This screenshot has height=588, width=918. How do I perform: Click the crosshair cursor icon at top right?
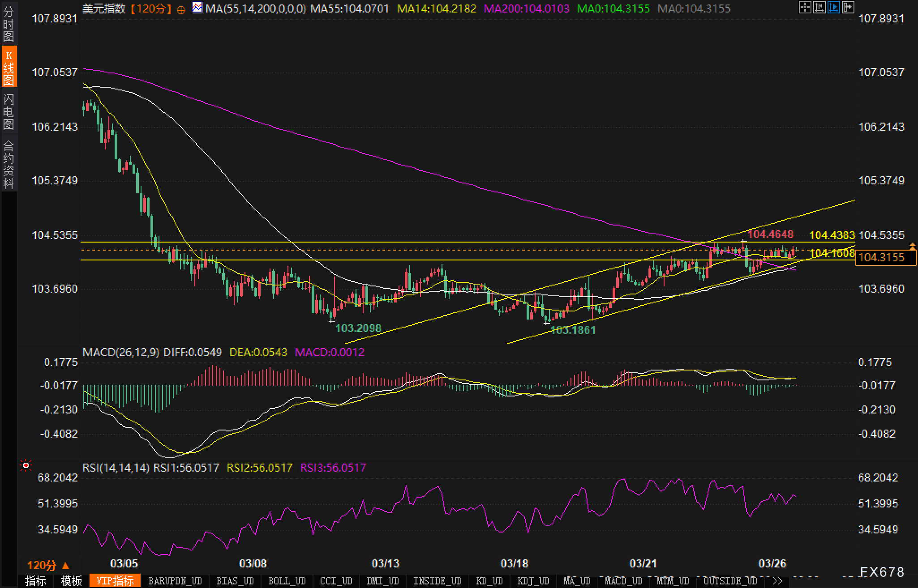(x=805, y=7)
